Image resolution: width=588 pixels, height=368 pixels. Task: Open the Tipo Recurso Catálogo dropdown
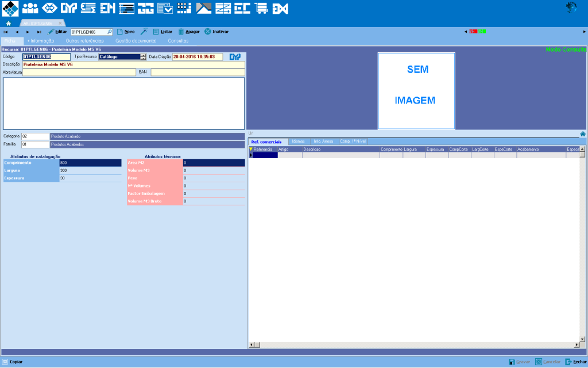click(143, 57)
